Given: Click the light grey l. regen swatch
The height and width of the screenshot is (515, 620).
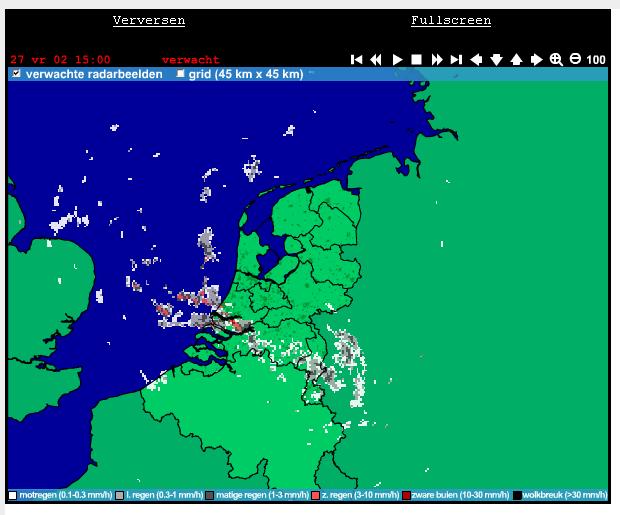Looking at the screenshot, I should [119, 495].
